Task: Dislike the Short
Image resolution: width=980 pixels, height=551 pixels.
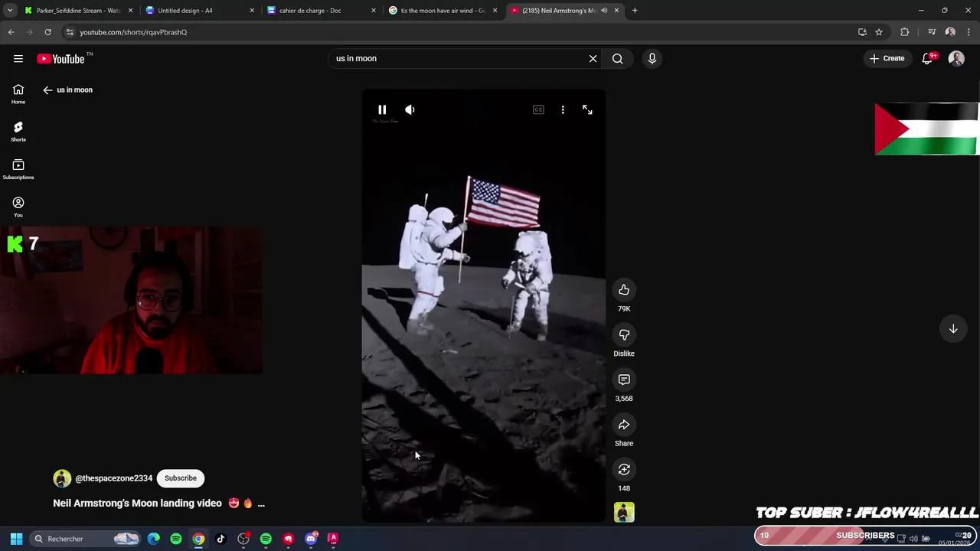Action: click(624, 334)
